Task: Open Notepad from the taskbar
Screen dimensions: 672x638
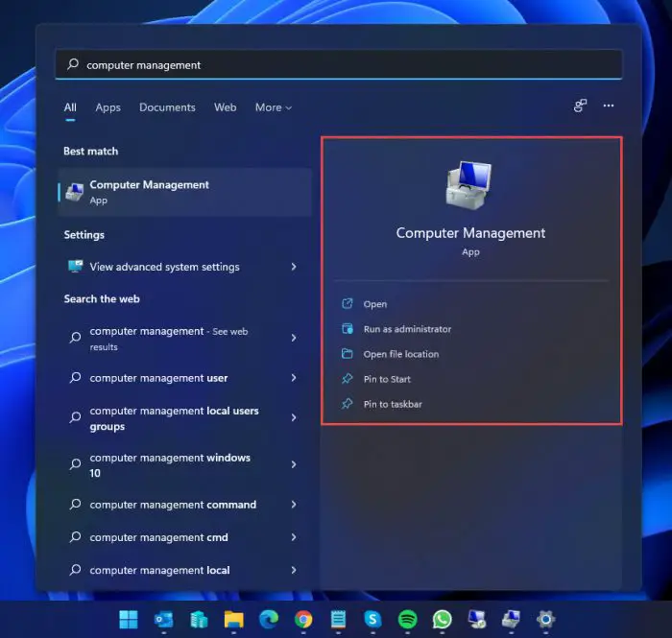Action: 338,619
